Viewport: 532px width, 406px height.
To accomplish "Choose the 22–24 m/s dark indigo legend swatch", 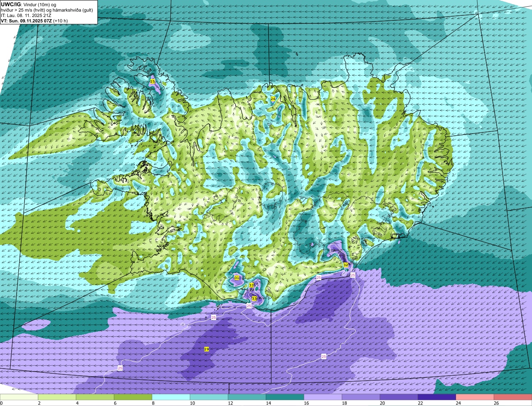I will coord(437,397).
